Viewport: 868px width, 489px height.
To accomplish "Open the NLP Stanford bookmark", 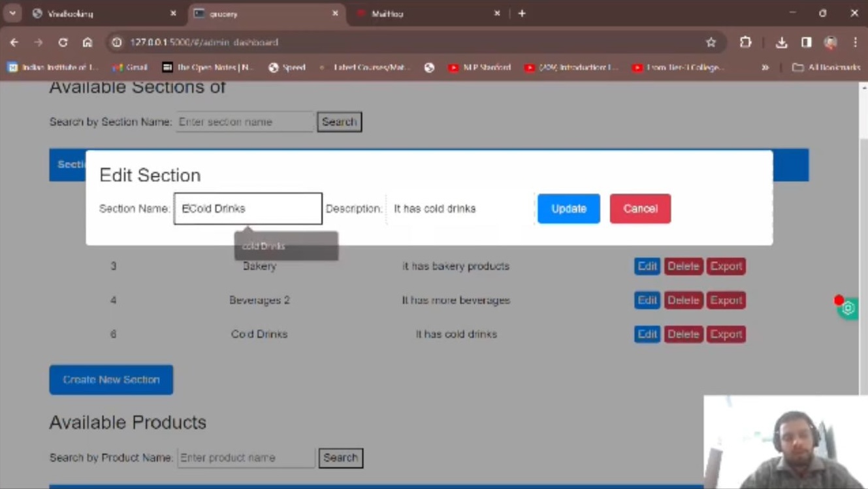I will click(480, 67).
